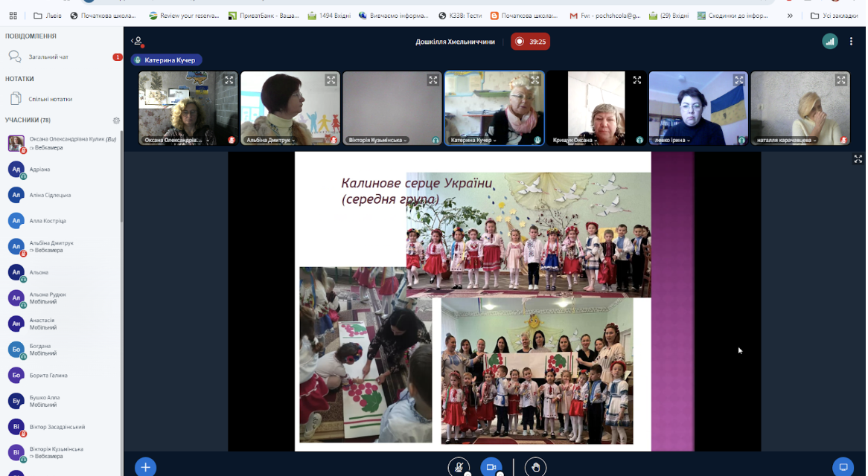Viewport: 868px width, 476px height.
Task: Open participants settings gear icon
Action: coord(116,120)
